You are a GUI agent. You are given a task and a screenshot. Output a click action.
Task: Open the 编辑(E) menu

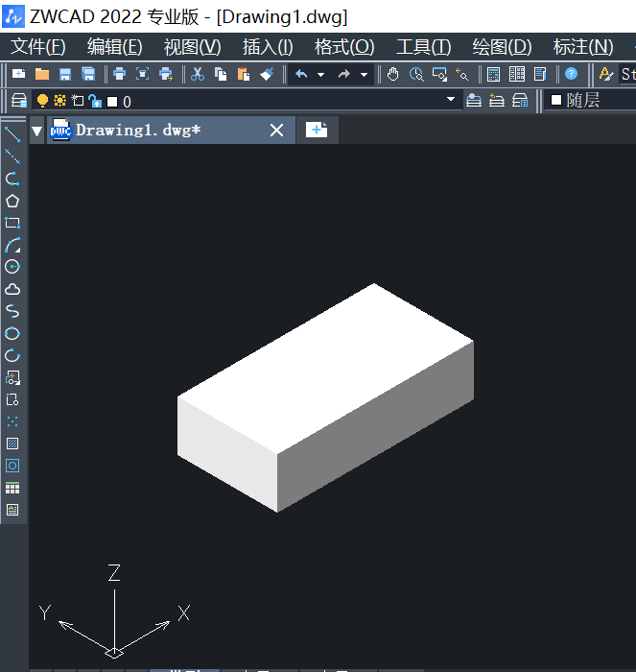point(115,47)
